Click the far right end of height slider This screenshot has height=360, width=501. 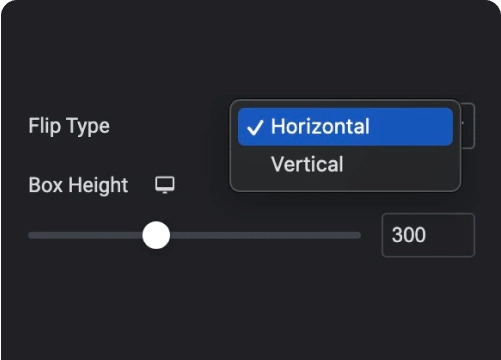click(358, 235)
